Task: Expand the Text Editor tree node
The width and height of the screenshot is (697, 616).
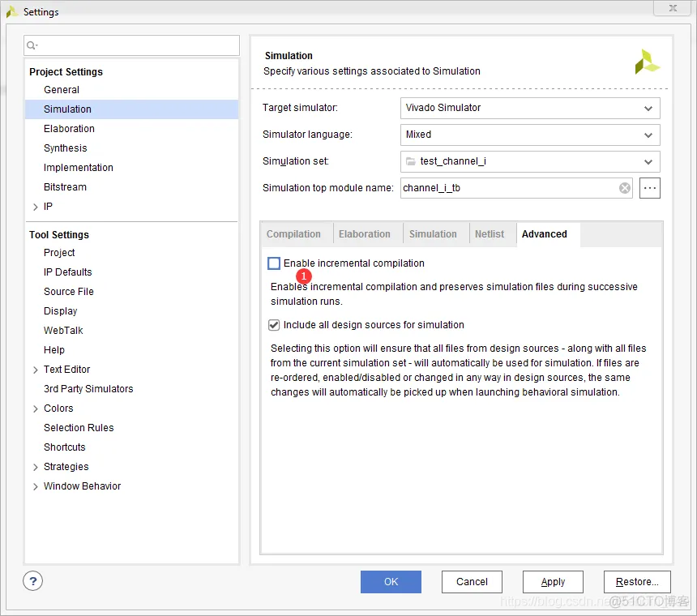Action: click(36, 370)
